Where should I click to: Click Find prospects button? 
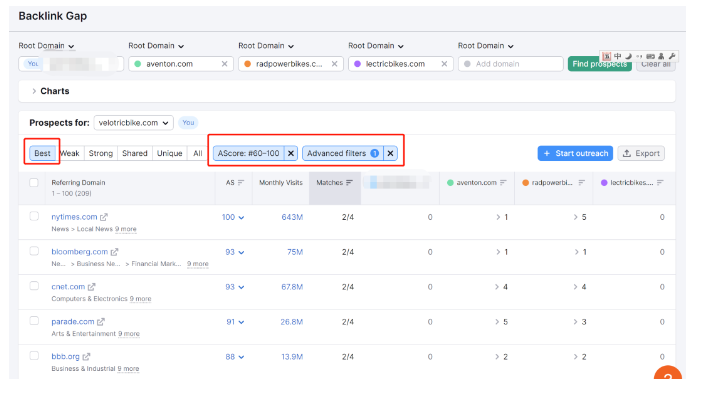(599, 64)
